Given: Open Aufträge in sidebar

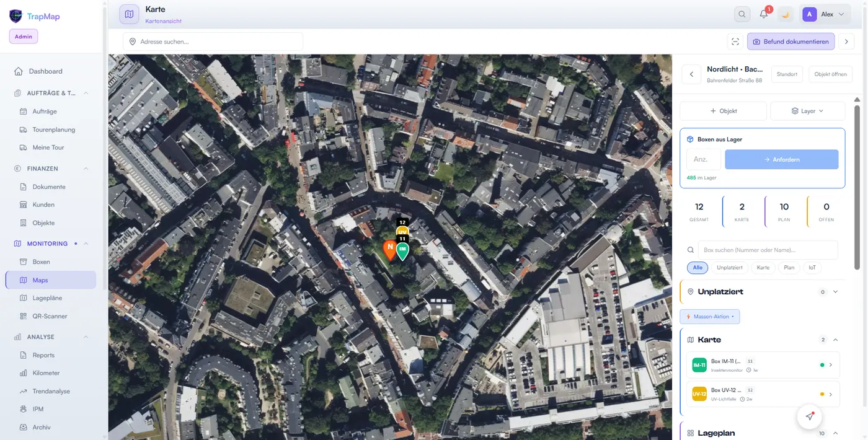Looking at the screenshot, I should click(45, 112).
